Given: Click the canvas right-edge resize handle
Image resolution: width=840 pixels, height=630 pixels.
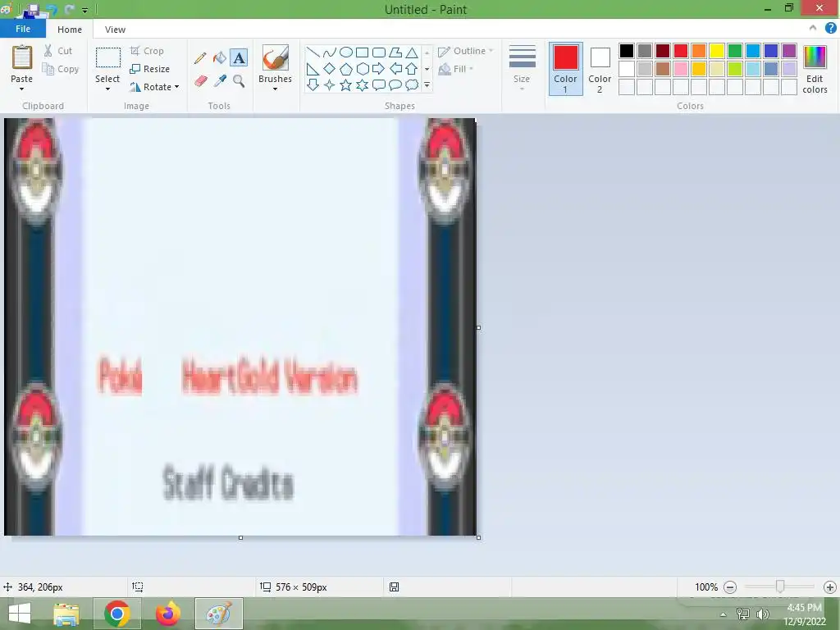Looking at the screenshot, I should point(478,327).
